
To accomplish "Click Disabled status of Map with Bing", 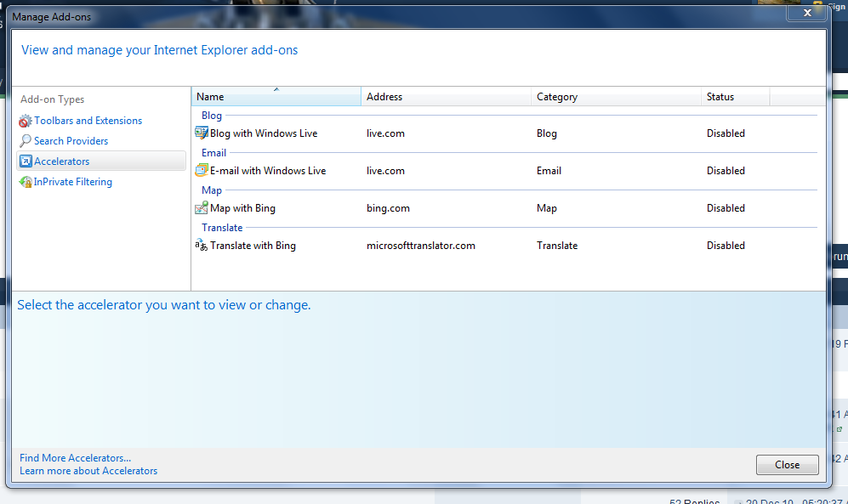I will pyautogui.click(x=726, y=208).
